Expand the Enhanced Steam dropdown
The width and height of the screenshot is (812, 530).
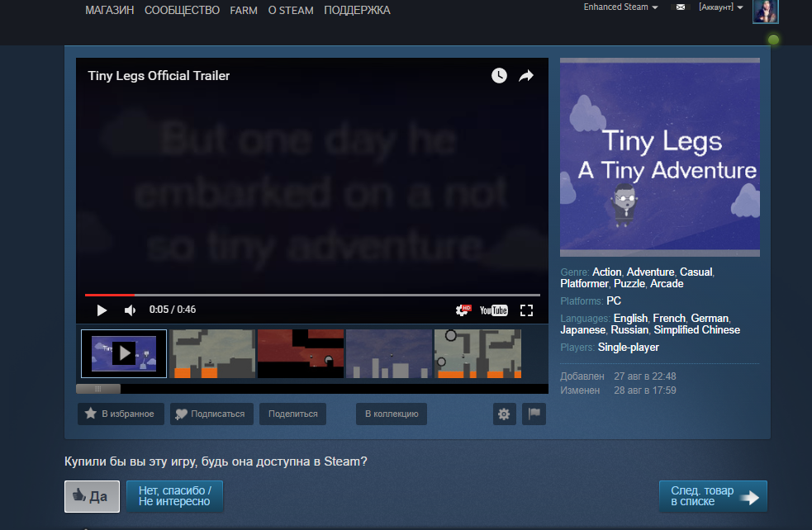tap(620, 7)
